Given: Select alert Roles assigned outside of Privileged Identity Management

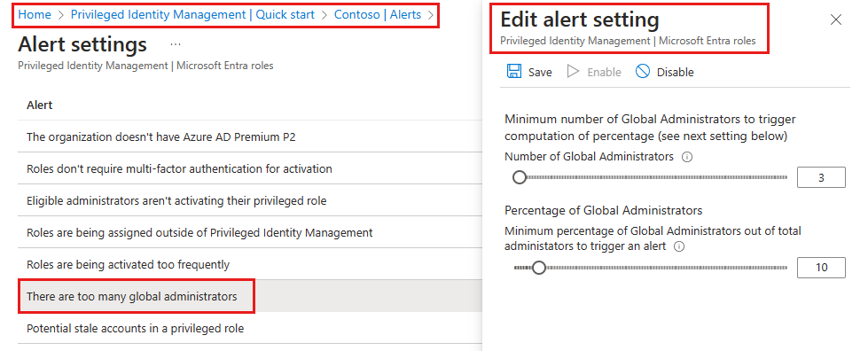Looking at the screenshot, I should [x=249, y=232].
